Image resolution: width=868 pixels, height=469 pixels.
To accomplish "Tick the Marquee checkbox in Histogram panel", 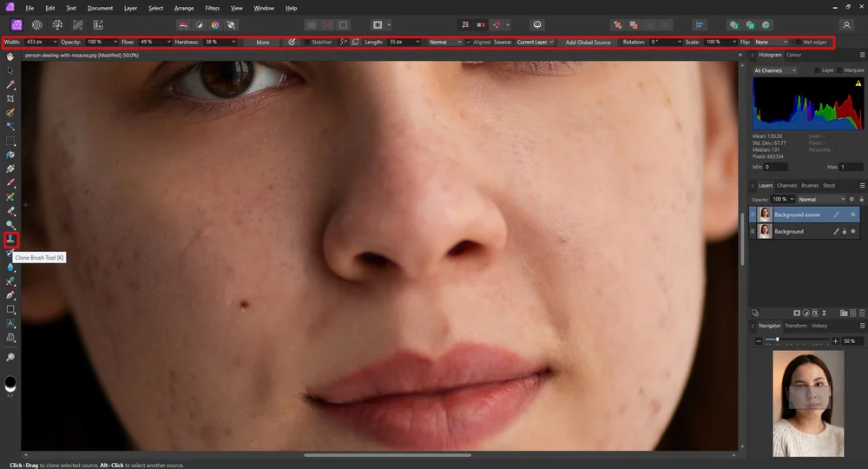I will [839, 70].
